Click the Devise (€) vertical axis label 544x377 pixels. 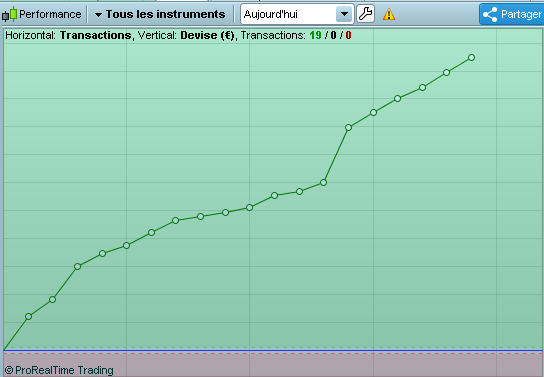pyautogui.click(x=207, y=35)
